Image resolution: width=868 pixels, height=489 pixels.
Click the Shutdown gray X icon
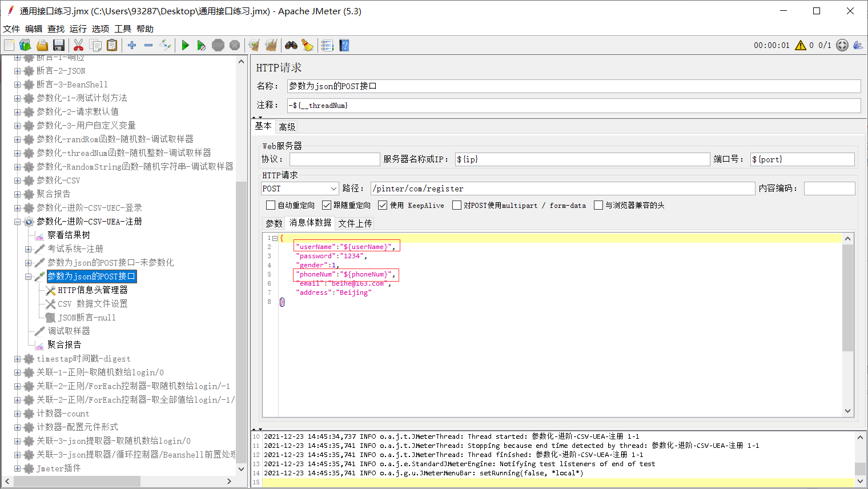[235, 45]
